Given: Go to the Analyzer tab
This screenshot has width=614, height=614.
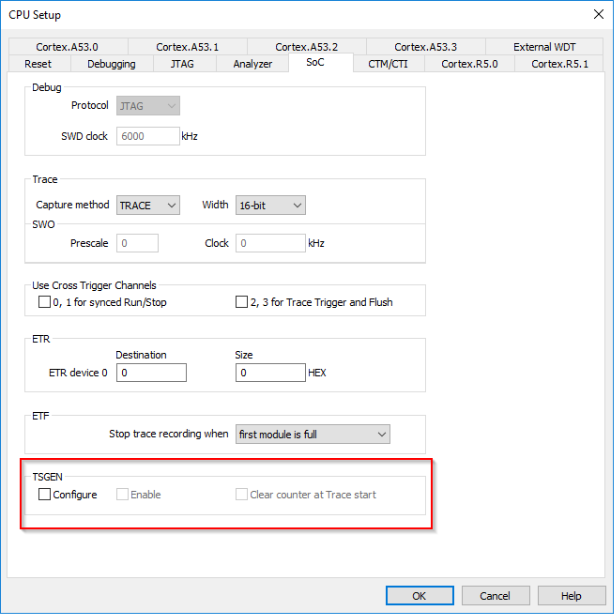Looking at the screenshot, I should pyautogui.click(x=252, y=63).
